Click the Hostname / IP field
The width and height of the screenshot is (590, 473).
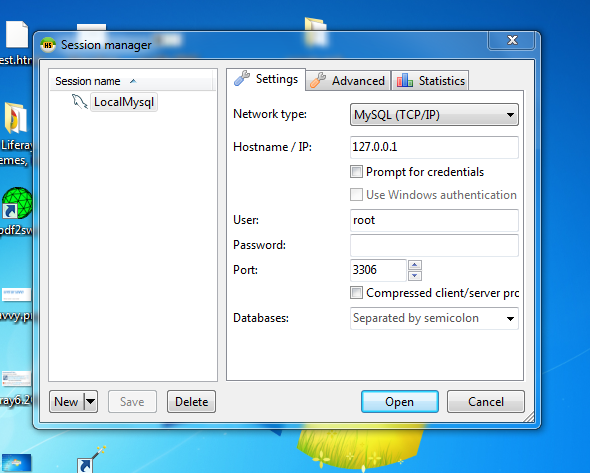pyautogui.click(x=434, y=147)
